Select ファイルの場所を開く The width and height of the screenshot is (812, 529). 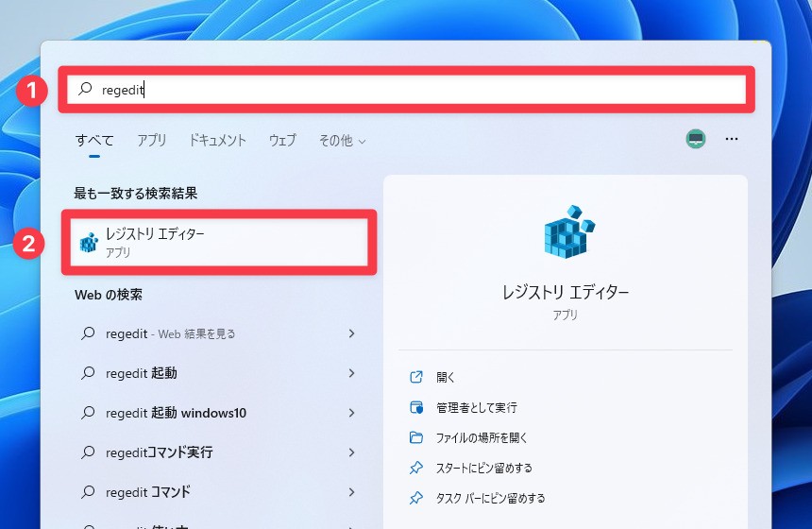point(482,437)
